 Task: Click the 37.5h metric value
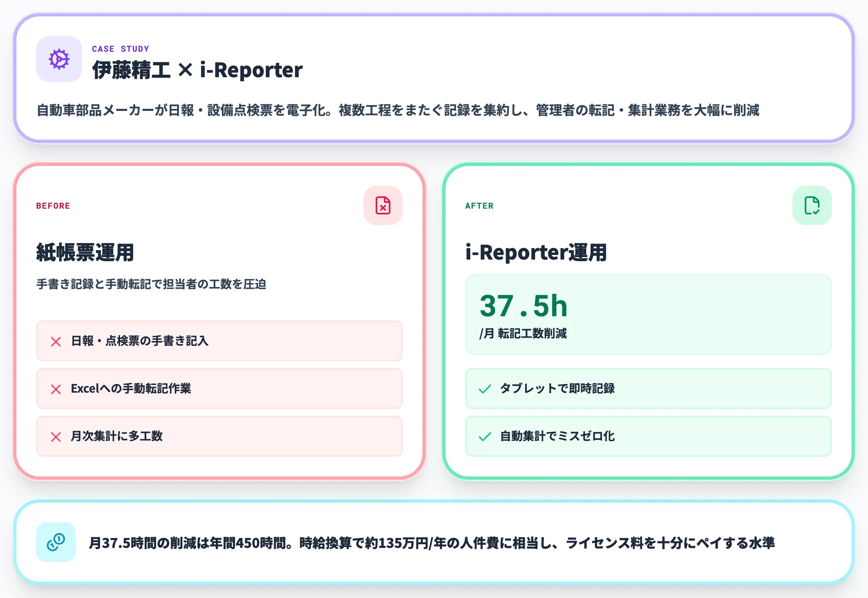pos(524,306)
